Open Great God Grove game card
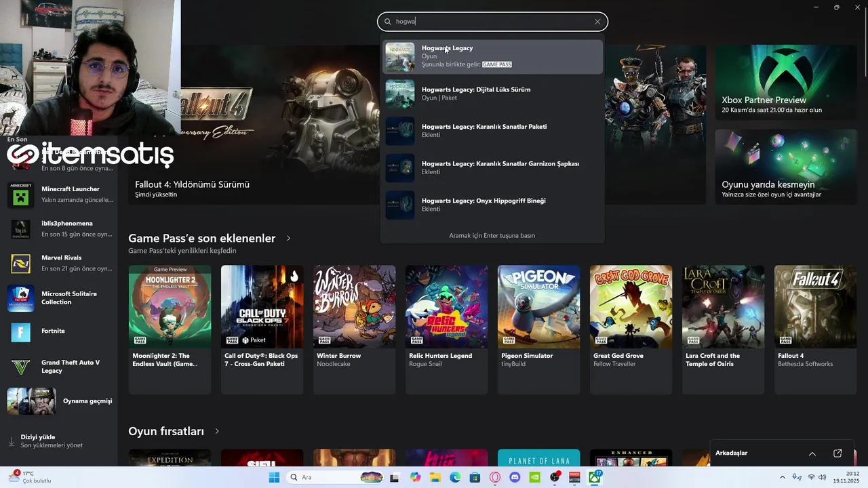This screenshot has width=868, height=488. [x=631, y=329]
